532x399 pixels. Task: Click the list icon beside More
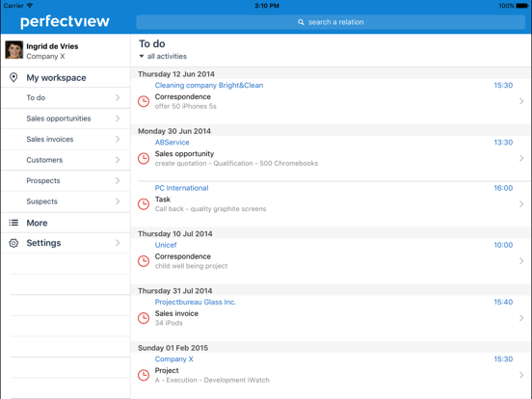[13, 223]
